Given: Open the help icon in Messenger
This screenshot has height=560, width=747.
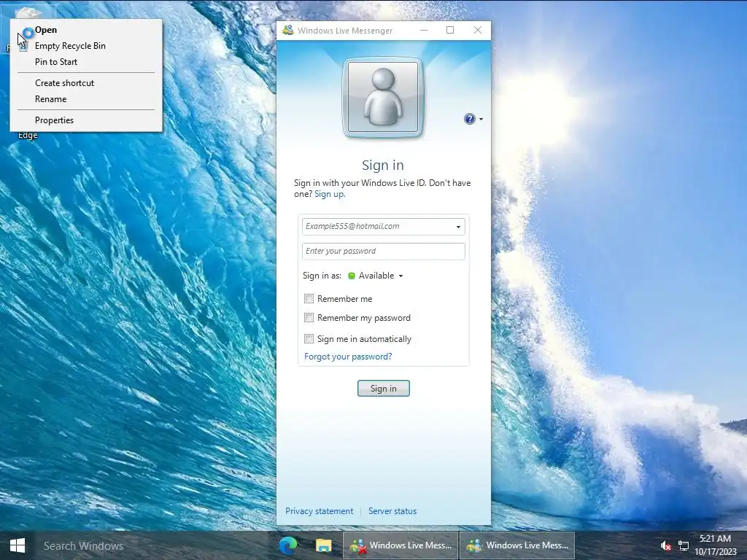Looking at the screenshot, I should point(469,119).
